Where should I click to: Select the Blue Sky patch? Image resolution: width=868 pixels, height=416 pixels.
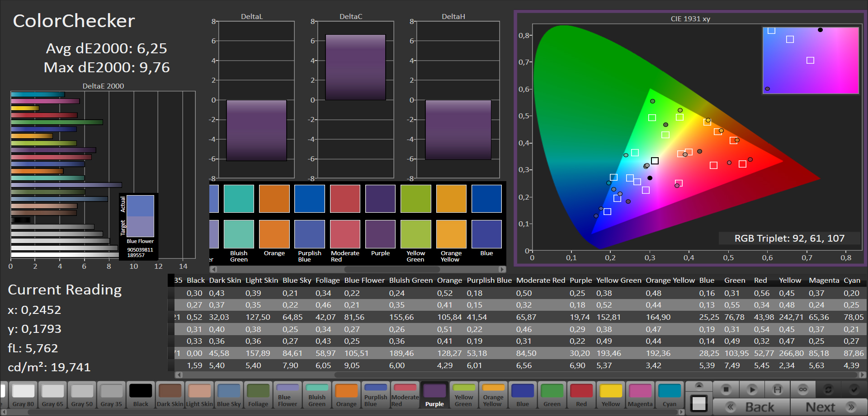(229, 395)
